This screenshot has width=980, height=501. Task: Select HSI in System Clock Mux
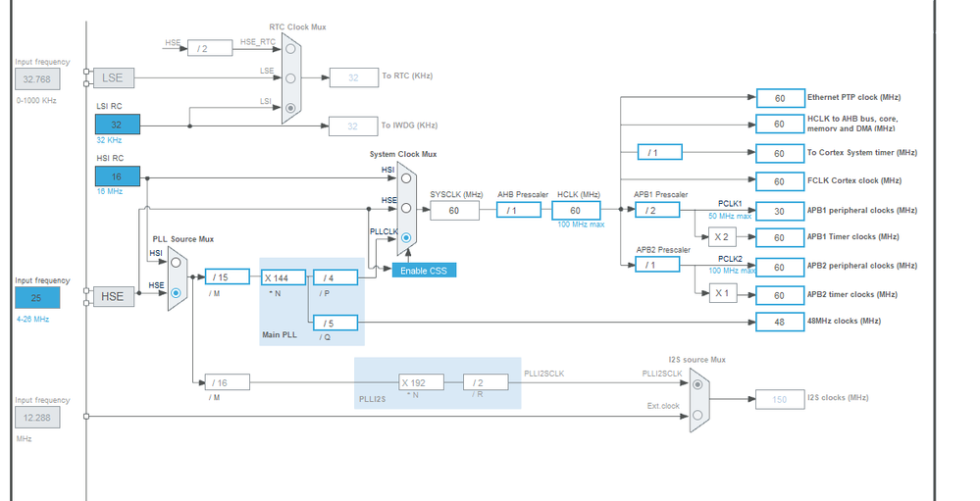(406, 178)
